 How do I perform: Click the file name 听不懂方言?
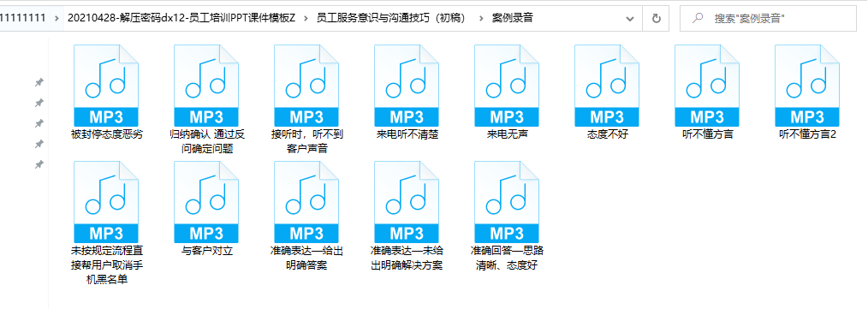coord(707,134)
